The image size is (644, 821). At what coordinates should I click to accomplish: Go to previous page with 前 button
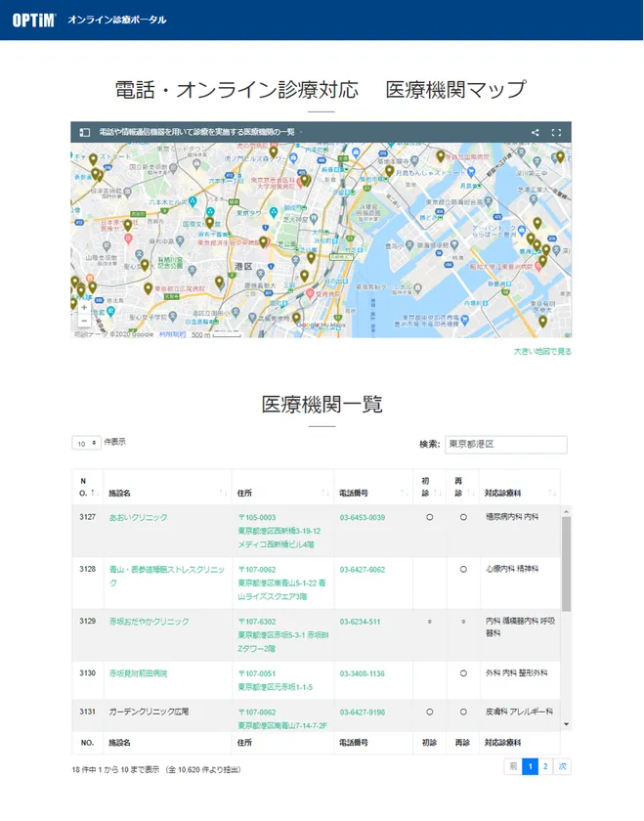coord(513,766)
